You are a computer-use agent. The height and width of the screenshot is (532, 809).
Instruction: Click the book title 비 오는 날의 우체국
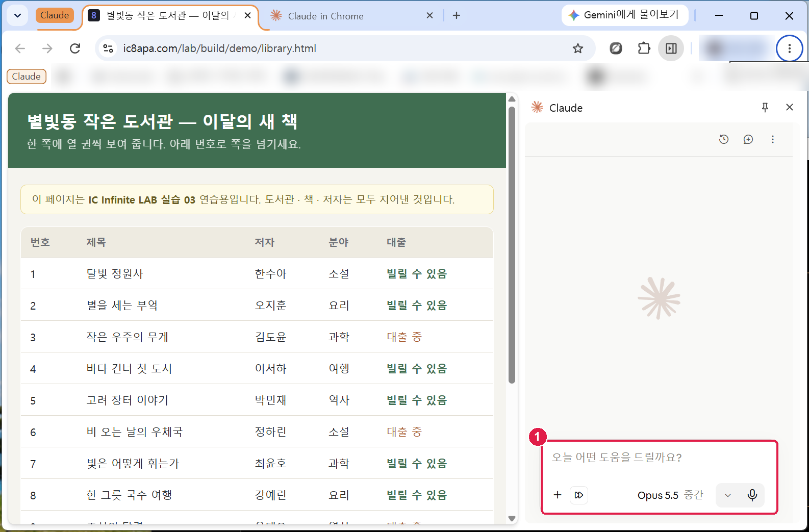click(x=134, y=432)
